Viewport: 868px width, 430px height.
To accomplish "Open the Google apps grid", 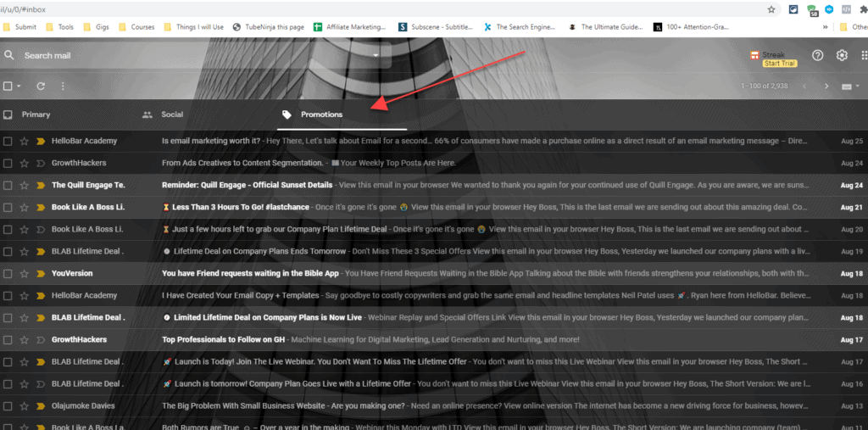I will (x=864, y=55).
